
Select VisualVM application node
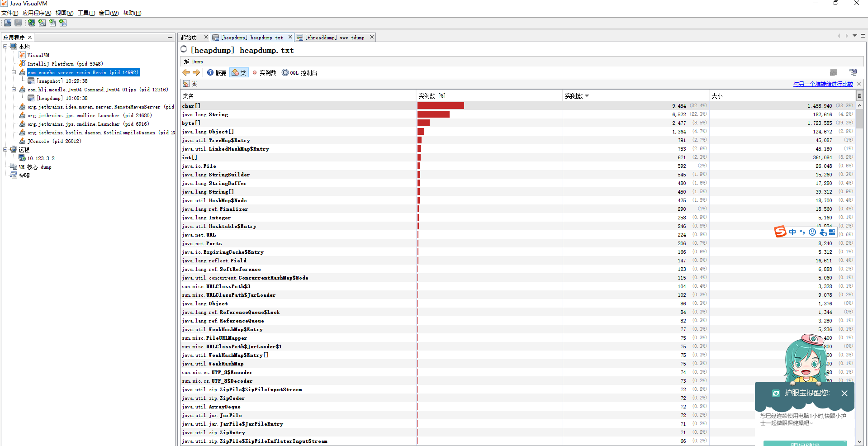coord(38,55)
